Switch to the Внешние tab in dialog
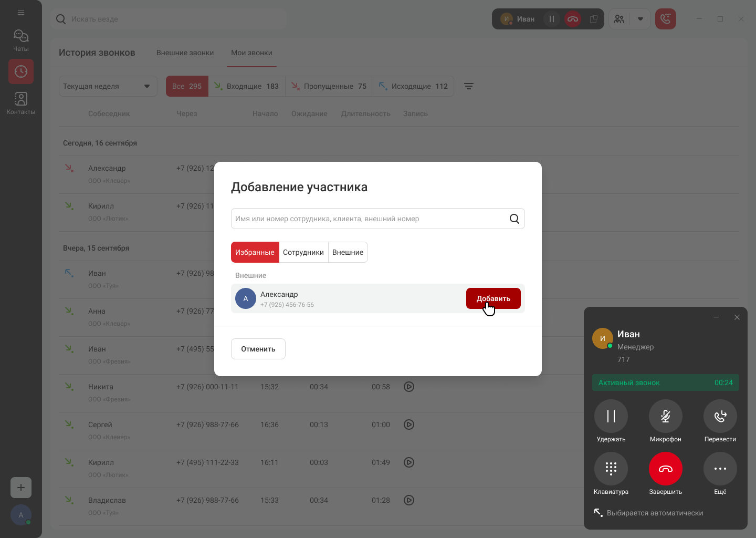Screen dimensions: 756x538 point(348,252)
